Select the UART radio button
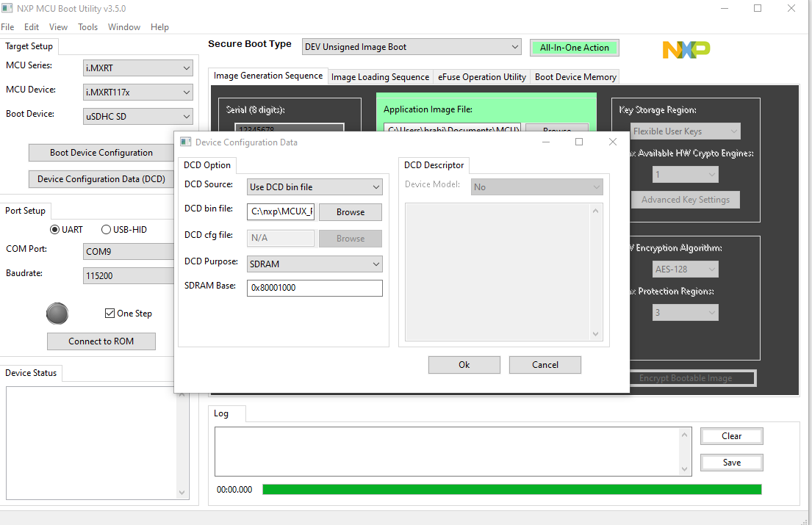Screen dimensions: 812x525 (54, 229)
